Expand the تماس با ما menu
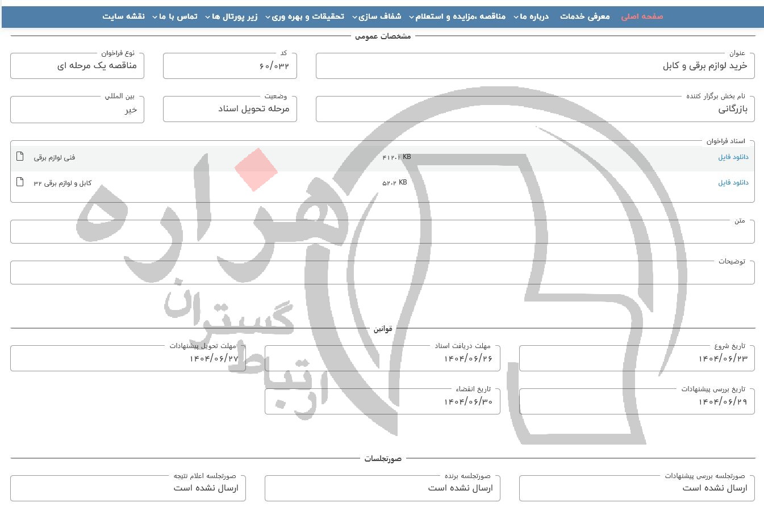764x532 pixels. 175,16
